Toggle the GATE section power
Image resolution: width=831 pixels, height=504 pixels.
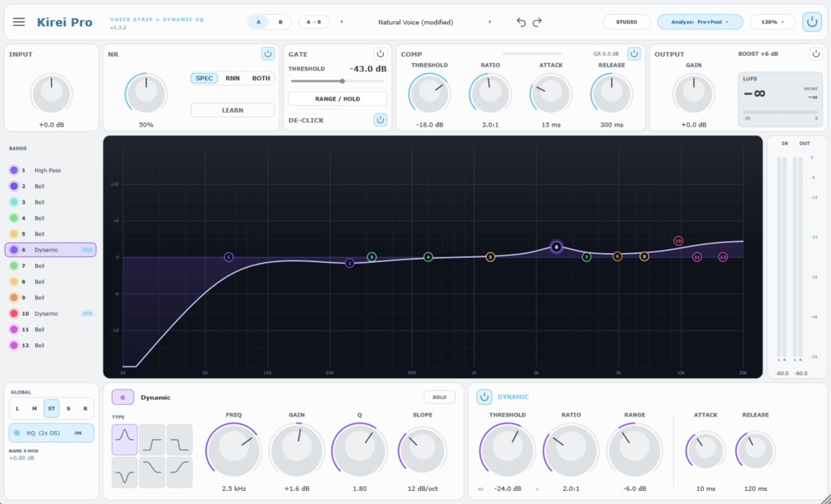380,54
